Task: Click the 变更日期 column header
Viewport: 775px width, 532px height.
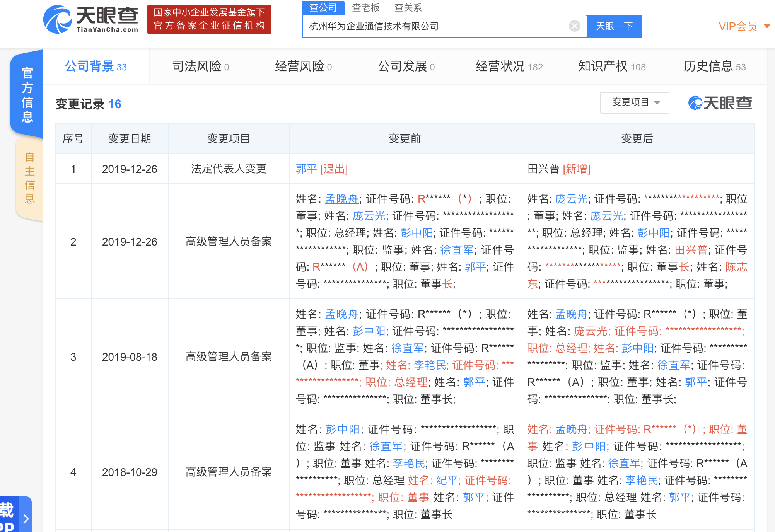Action: [130, 138]
